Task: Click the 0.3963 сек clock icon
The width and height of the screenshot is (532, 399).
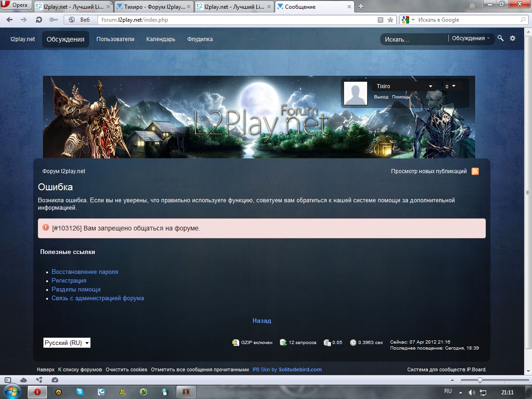Action: click(x=353, y=343)
